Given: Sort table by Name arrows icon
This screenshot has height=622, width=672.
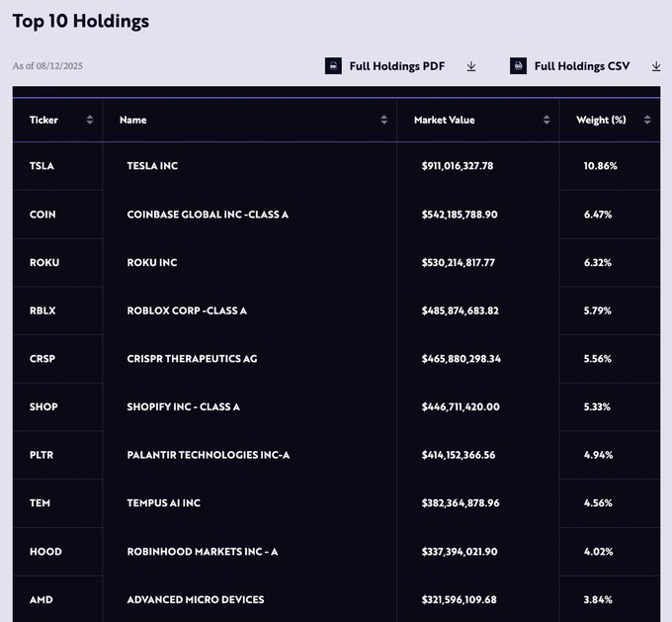Looking at the screenshot, I should coord(384,120).
